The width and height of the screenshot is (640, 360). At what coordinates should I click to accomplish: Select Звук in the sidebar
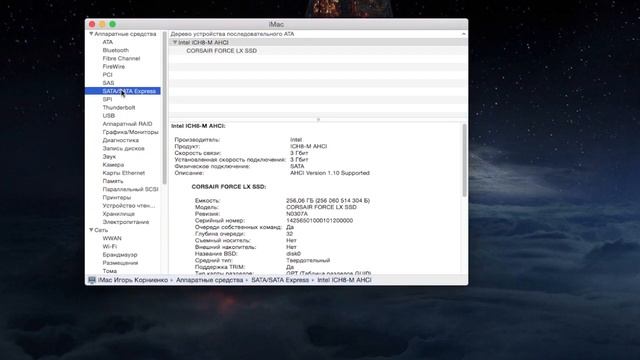pos(109,156)
